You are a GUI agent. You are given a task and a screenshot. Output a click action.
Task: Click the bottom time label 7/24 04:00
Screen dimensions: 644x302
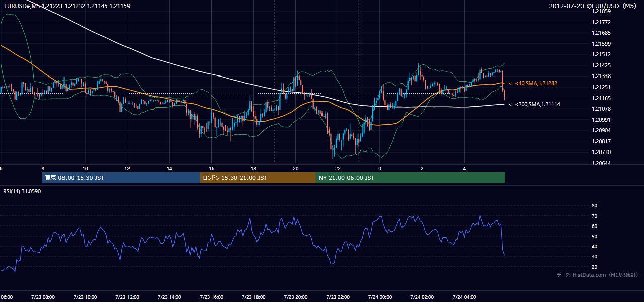click(464, 297)
